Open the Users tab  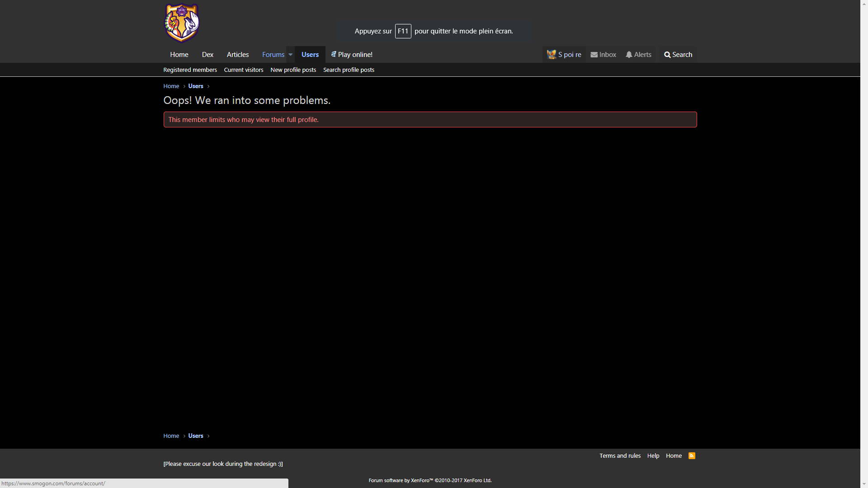click(x=310, y=55)
